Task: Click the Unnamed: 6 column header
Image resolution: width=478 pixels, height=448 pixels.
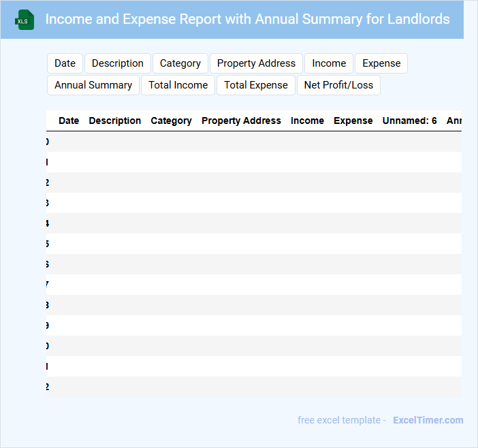Action: pyautogui.click(x=409, y=121)
